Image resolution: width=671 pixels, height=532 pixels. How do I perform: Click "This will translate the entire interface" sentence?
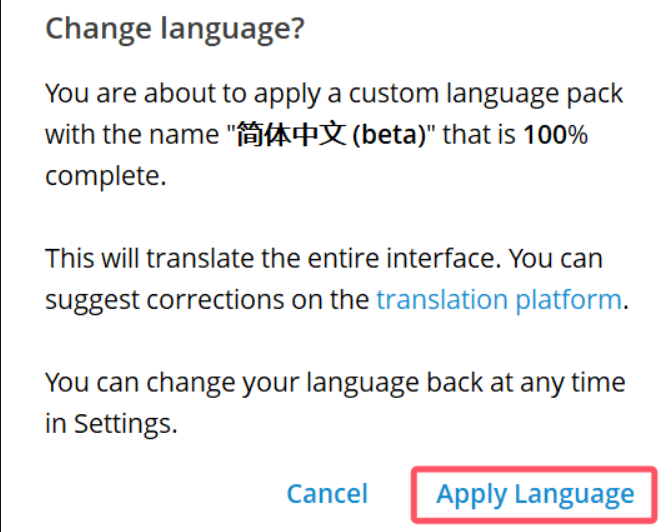(270, 259)
